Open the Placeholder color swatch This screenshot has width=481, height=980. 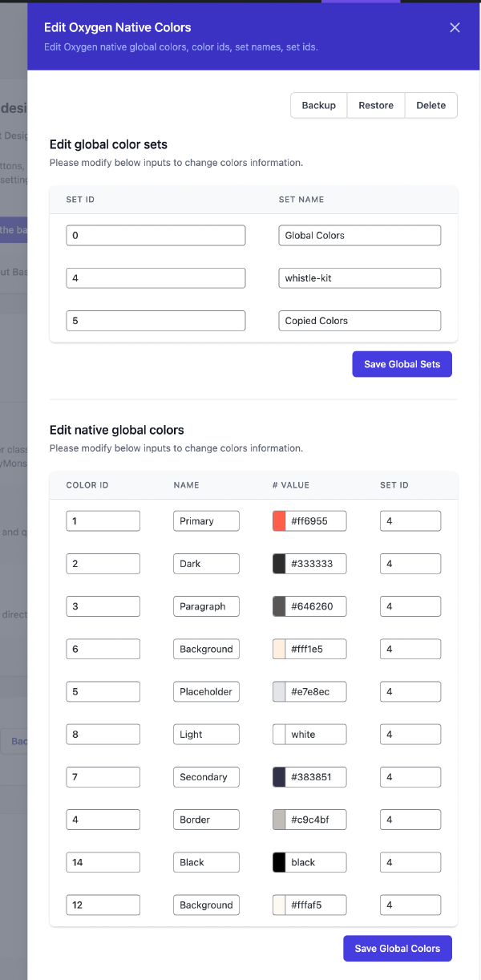pyautogui.click(x=279, y=690)
